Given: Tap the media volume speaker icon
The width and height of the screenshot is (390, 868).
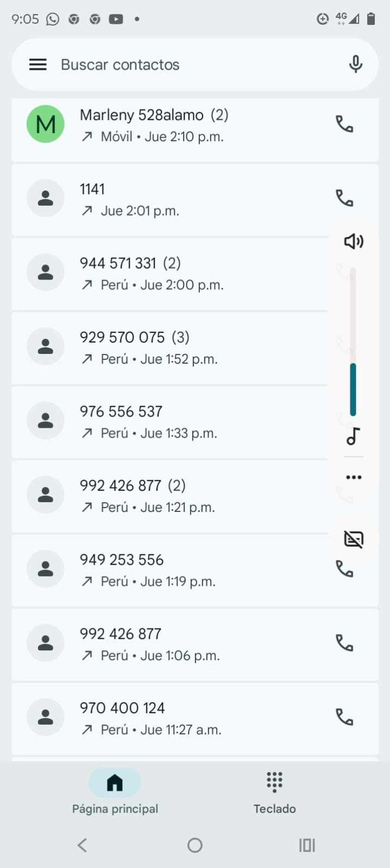Looking at the screenshot, I should pos(354,241).
